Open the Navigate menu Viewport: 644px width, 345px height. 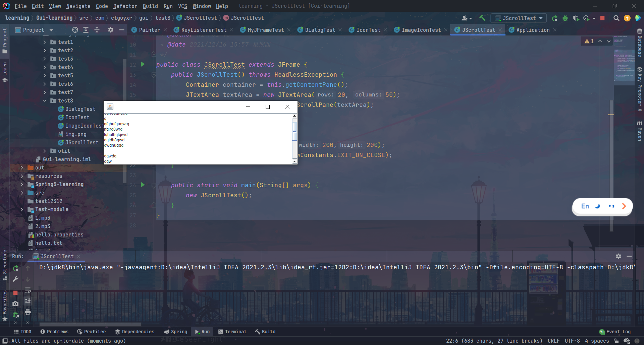click(78, 6)
